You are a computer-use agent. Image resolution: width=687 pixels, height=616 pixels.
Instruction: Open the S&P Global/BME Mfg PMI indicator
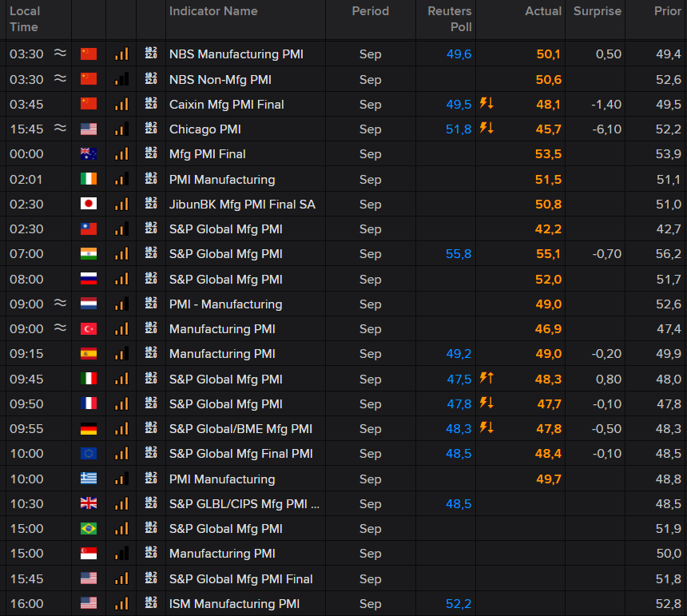coord(241,429)
